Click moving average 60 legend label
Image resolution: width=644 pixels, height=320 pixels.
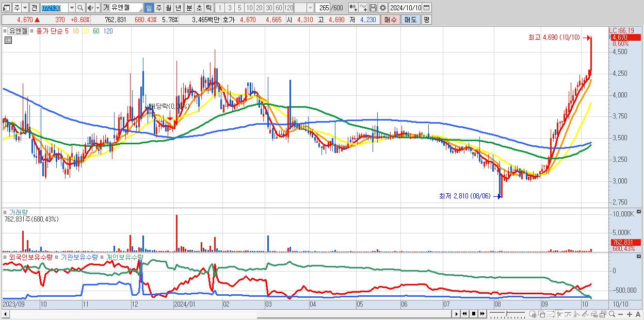tap(96, 31)
